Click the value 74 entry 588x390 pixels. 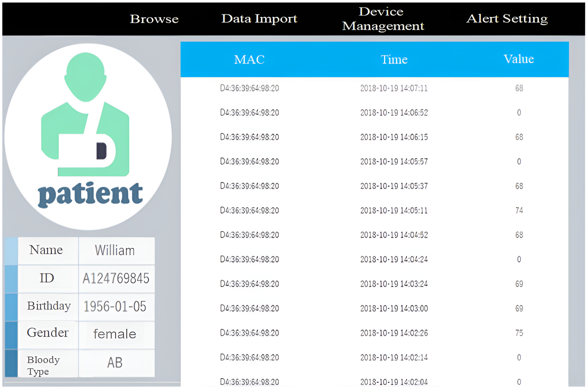(x=519, y=210)
